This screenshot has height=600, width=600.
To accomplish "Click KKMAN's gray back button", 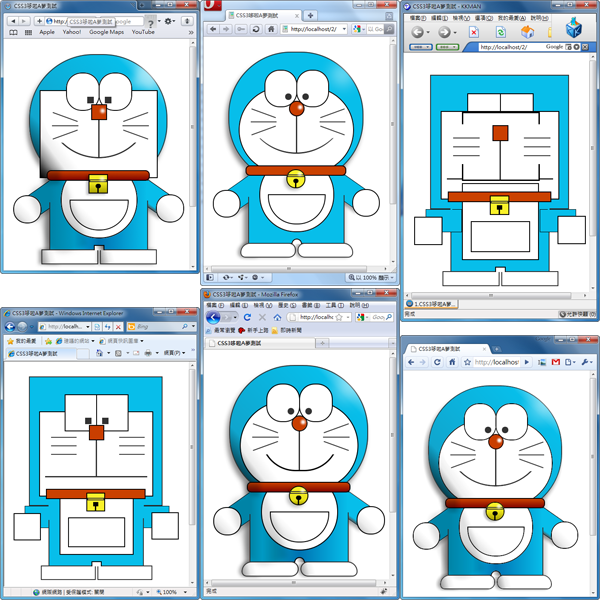I will click(418, 32).
